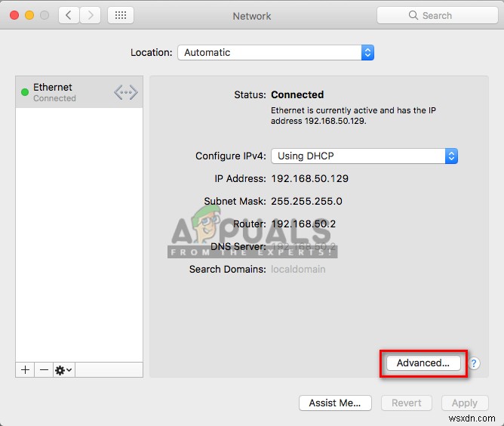This screenshot has width=504, height=426.
Task: Close the Network window
Action: 14,15
